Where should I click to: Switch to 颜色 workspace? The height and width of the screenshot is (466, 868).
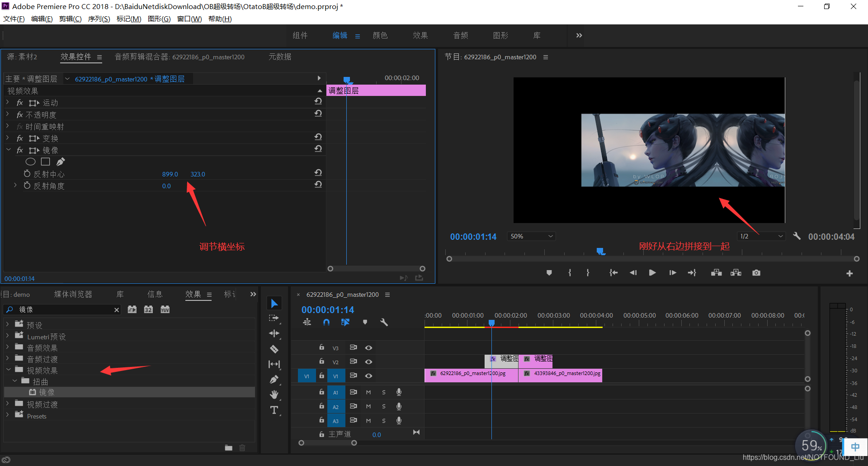[380, 35]
